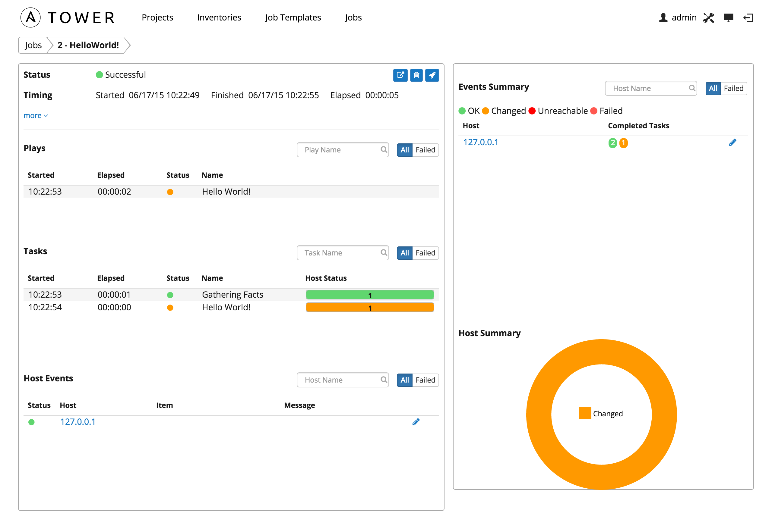The image size is (772, 532).
Task: Select All filter in Host Events
Action: coord(404,380)
